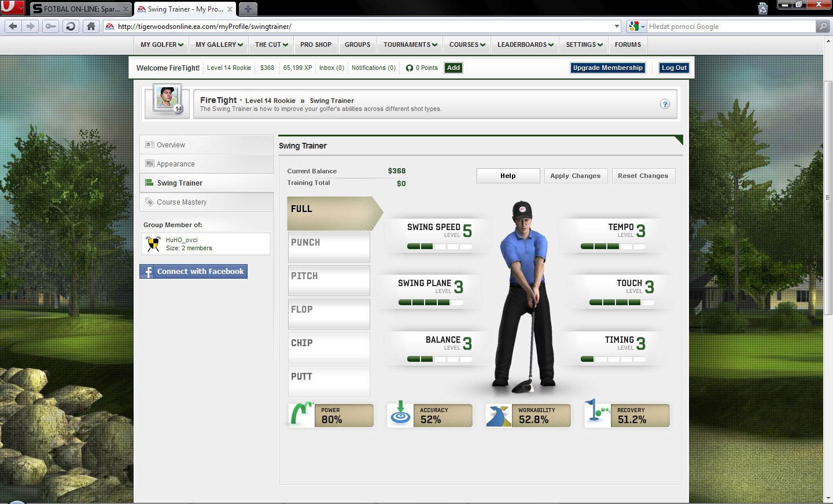Click the Recovery flag icon
Viewport: 833px width, 504px height.
coord(598,413)
